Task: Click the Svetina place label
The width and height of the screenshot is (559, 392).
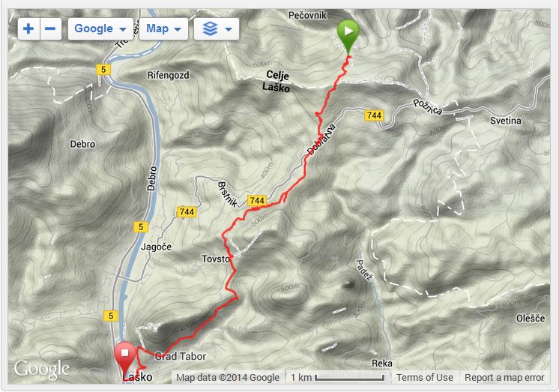Action: [505, 121]
